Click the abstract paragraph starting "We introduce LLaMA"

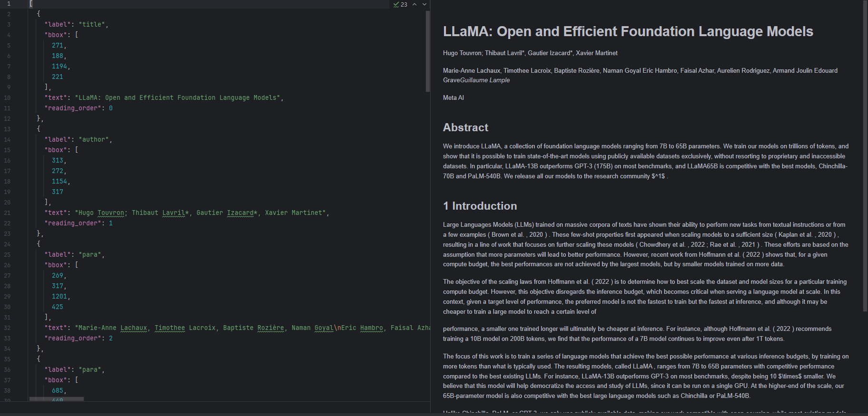click(x=646, y=161)
